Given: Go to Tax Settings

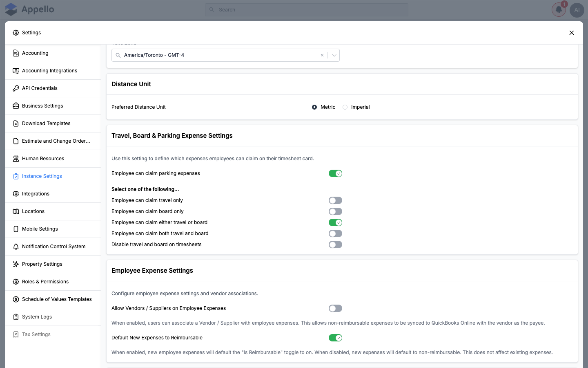Looking at the screenshot, I should coord(53,334).
